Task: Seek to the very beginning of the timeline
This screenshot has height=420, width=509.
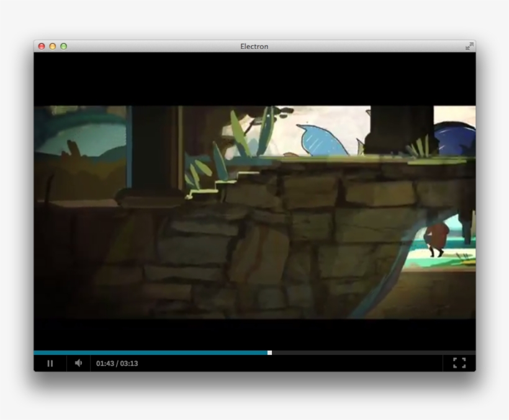Action: [x=36, y=352]
